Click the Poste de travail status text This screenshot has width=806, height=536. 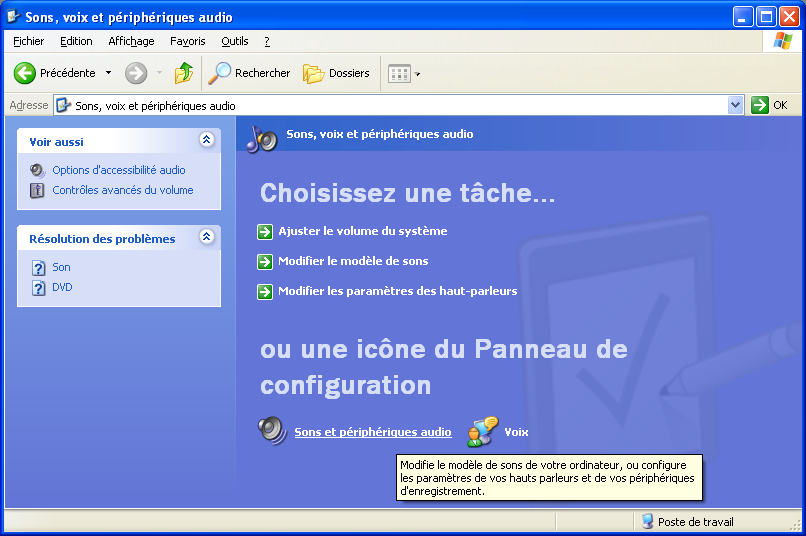click(x=695, y=522)
